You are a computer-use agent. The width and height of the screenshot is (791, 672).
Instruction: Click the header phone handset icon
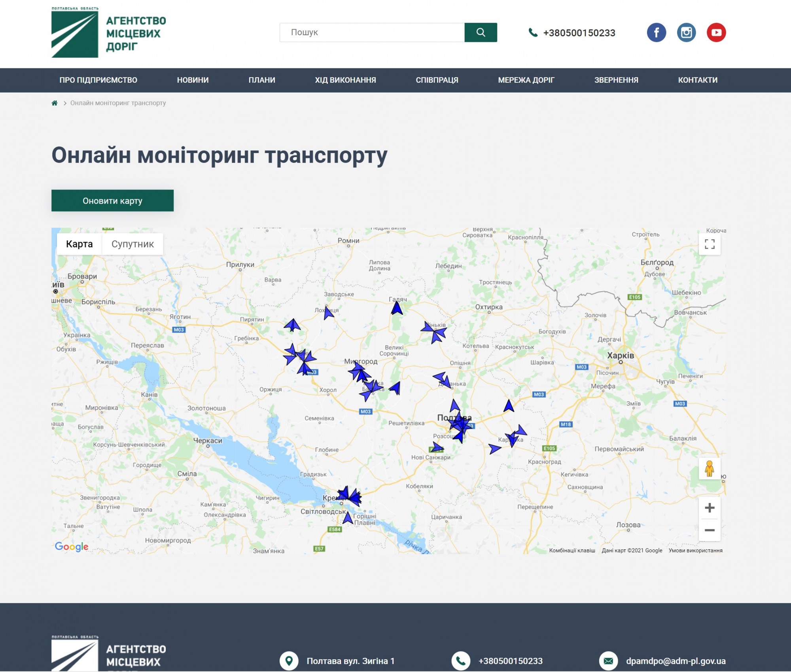(x=533, y=32)
